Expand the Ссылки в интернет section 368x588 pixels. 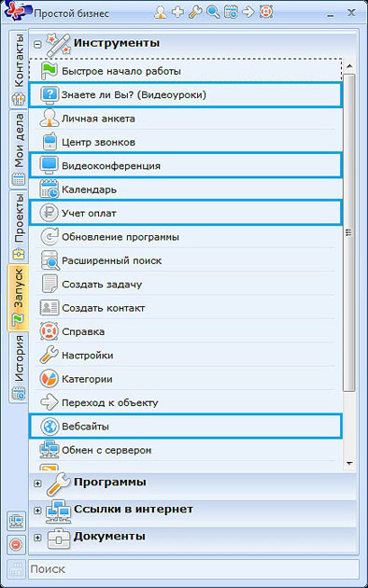[x=37, y=511]
